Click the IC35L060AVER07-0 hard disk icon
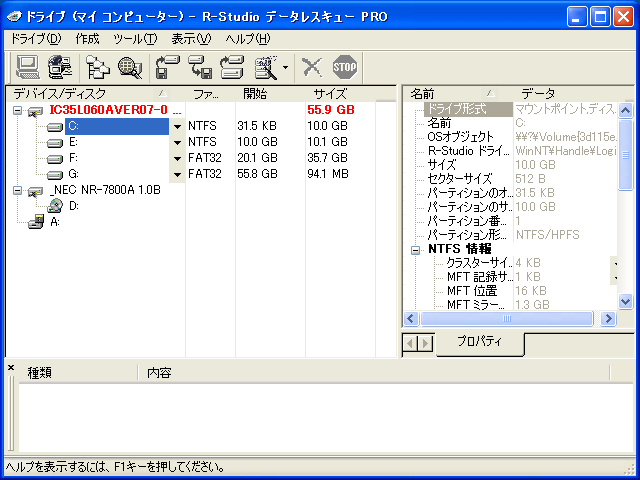This screenshot has height=480, width=640. tap(36, 111)
